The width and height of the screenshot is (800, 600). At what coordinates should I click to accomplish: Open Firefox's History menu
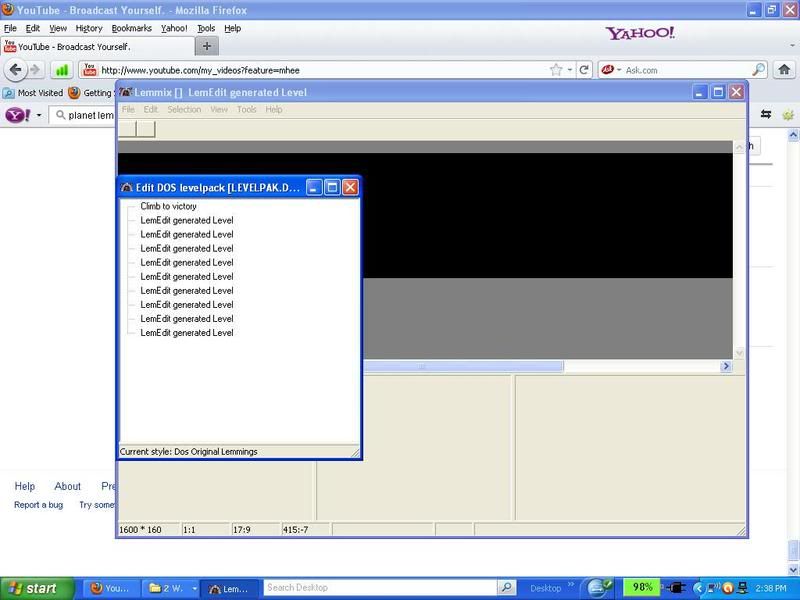(89, 29)
